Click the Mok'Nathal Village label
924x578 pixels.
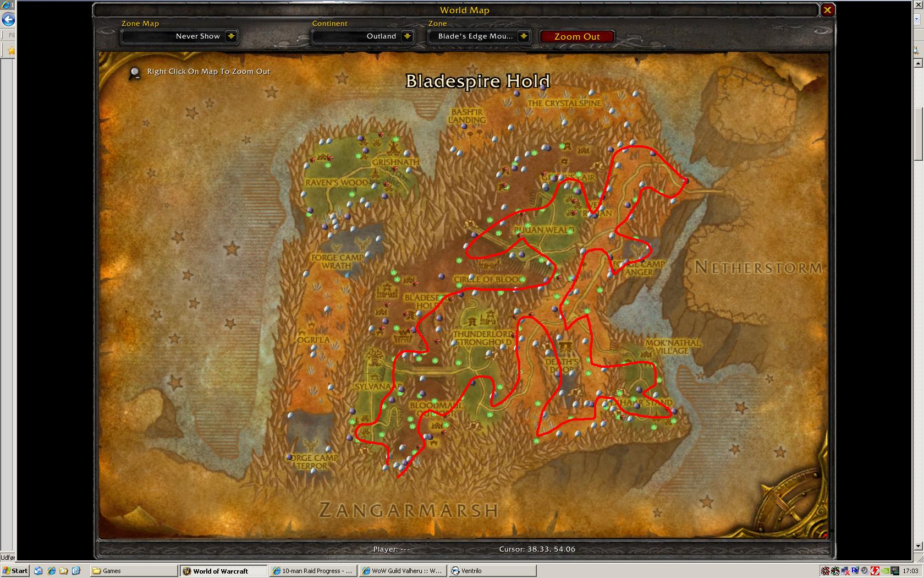673,346
